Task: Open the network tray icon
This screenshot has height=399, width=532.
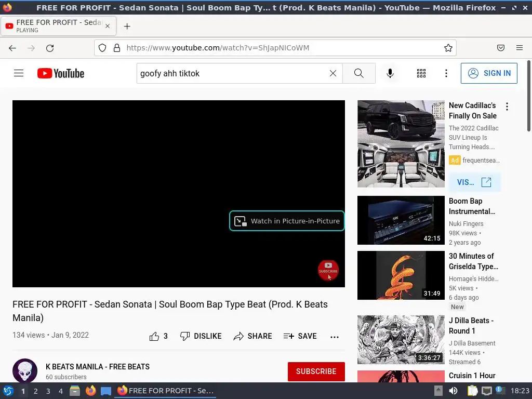Action: [486, 391]
